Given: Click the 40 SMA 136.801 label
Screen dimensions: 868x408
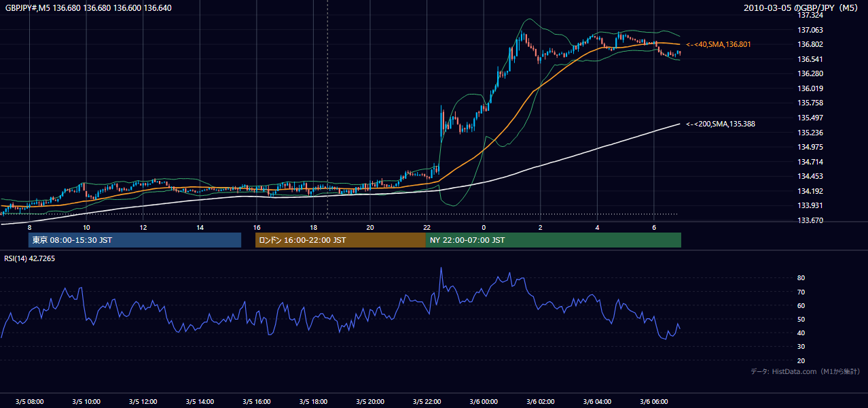Looking at the screenshot, I should coord(719,44).
